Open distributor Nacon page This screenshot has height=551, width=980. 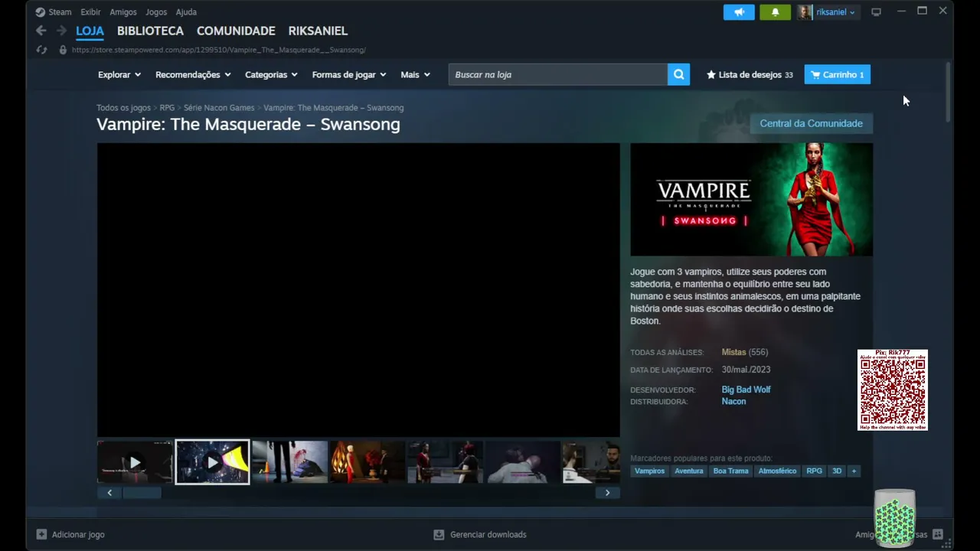click(x=733, y=401)
